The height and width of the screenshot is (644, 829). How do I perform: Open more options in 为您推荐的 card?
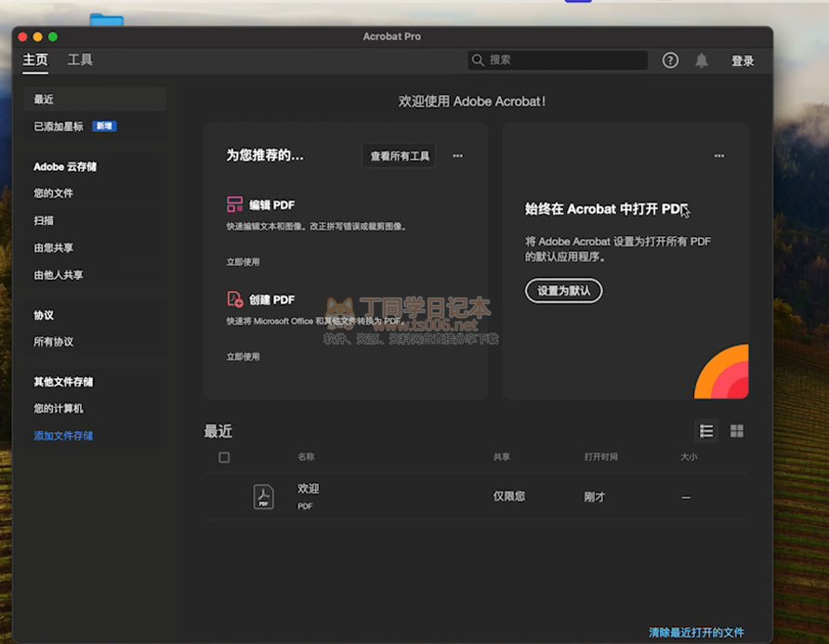(458, 156)
